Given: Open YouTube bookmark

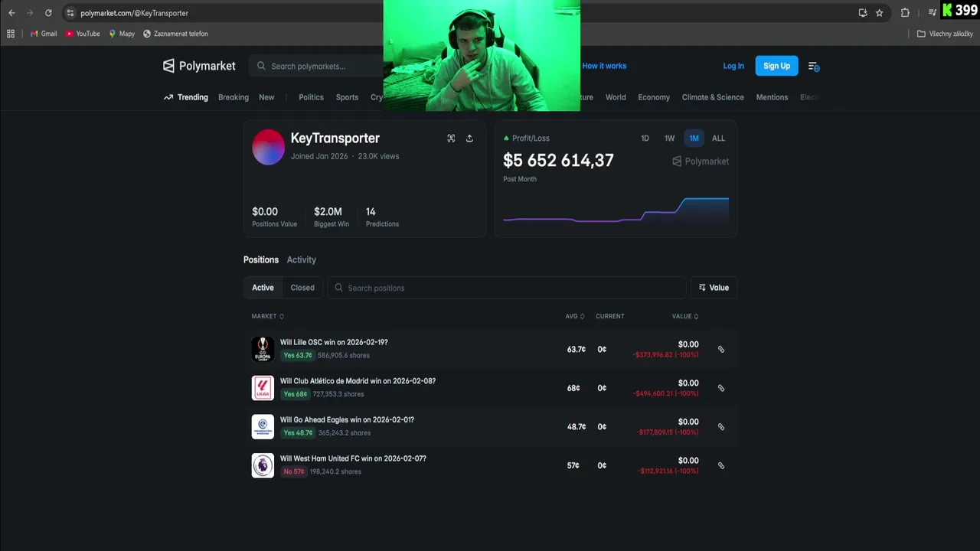Looking at the screenshot, I should point(83,34).
